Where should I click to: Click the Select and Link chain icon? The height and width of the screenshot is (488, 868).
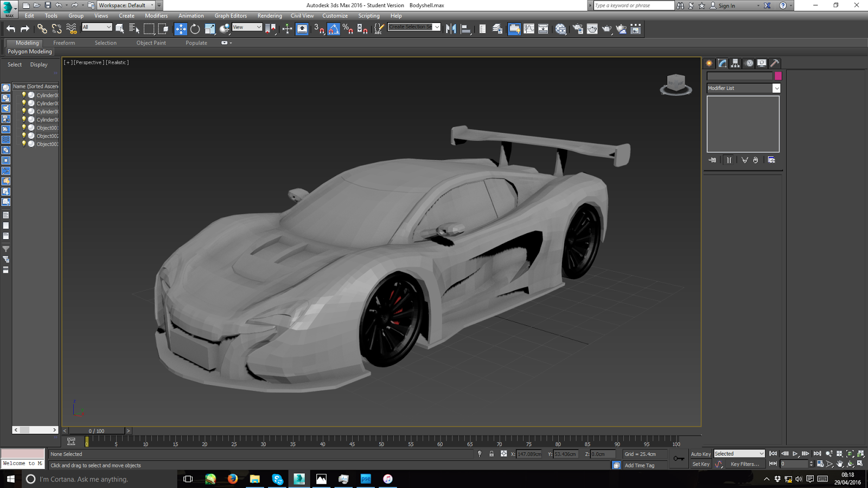click(42, 29)
